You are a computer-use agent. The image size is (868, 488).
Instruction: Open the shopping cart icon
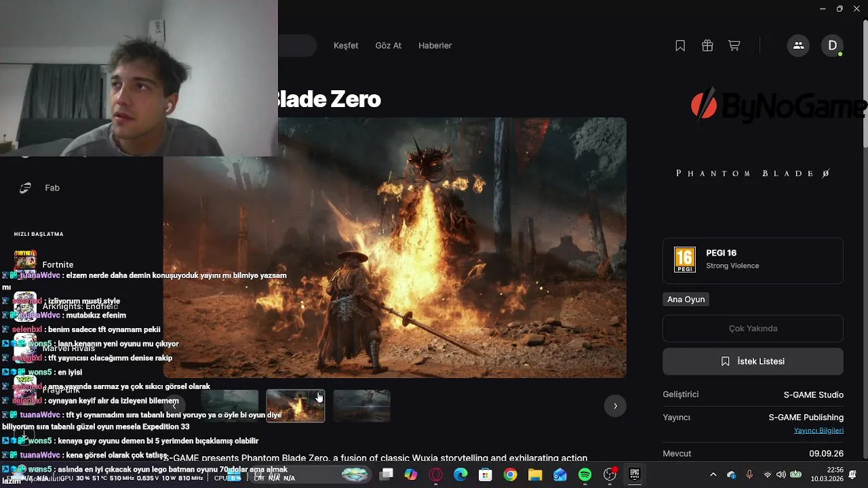click(x=734, y=45)
